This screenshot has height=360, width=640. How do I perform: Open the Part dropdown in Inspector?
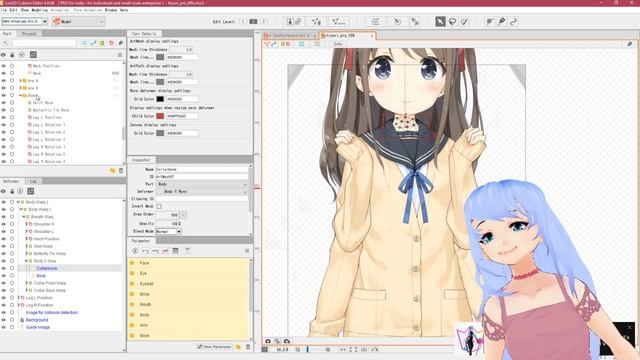(202, 184)
